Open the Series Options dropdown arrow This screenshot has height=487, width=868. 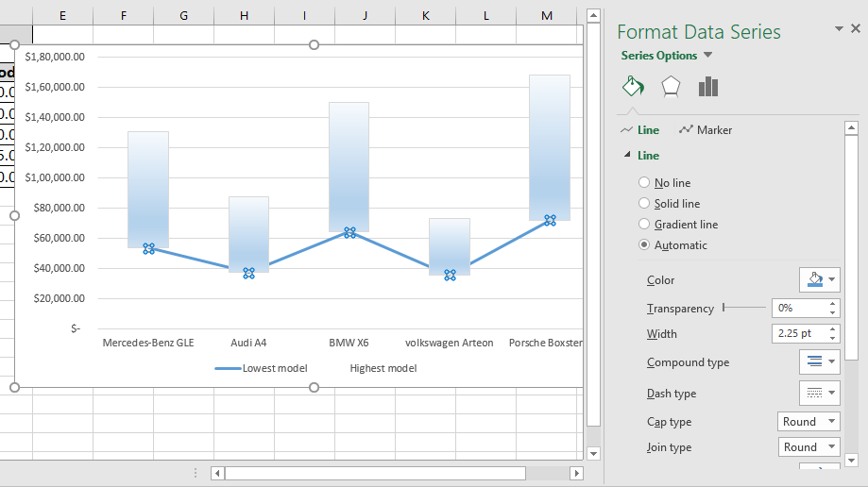pyautogui.click(x=708, y=55)
